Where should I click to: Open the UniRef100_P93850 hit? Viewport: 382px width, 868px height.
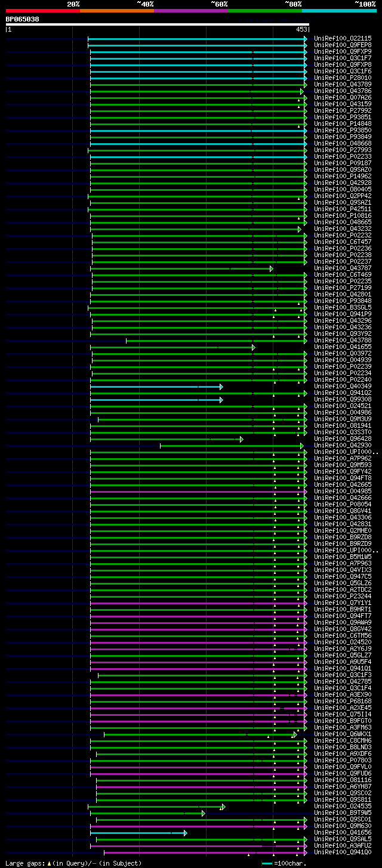[343, 131]
